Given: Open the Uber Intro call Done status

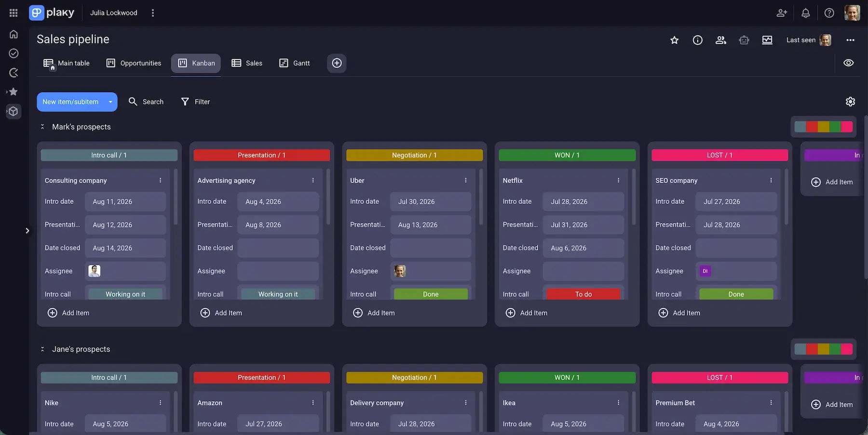Looking at the screenshot, I should pos(431,294).
